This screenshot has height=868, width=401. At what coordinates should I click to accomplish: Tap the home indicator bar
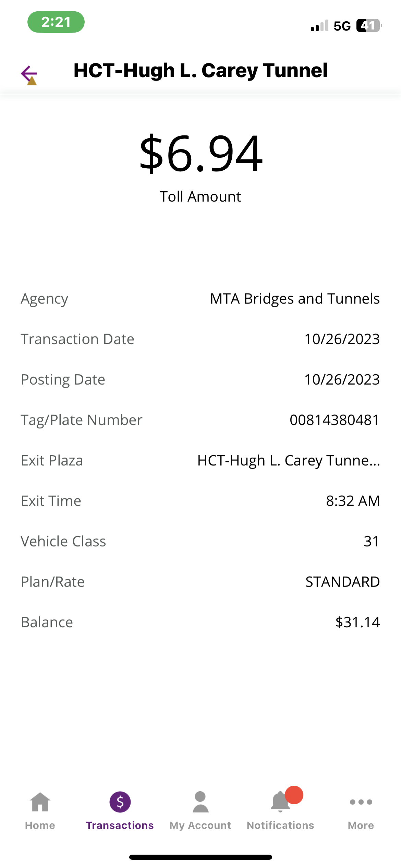(x=200, y=857)
